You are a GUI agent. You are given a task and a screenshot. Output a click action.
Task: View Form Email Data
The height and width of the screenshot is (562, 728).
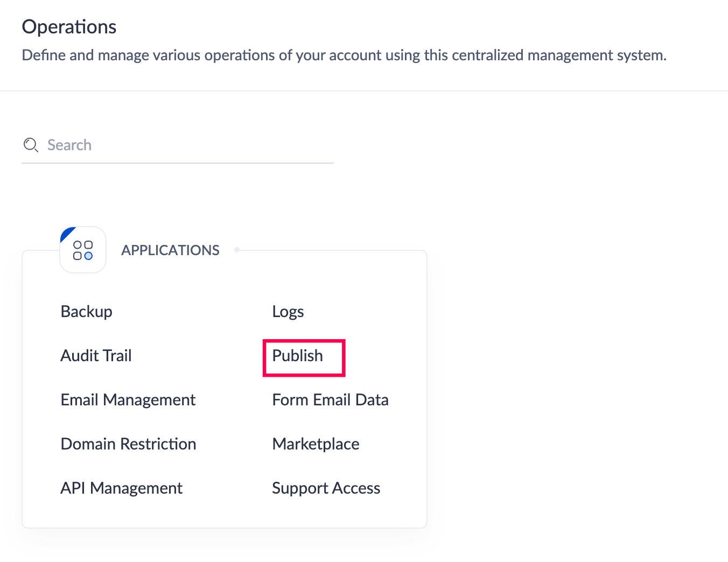330,400
